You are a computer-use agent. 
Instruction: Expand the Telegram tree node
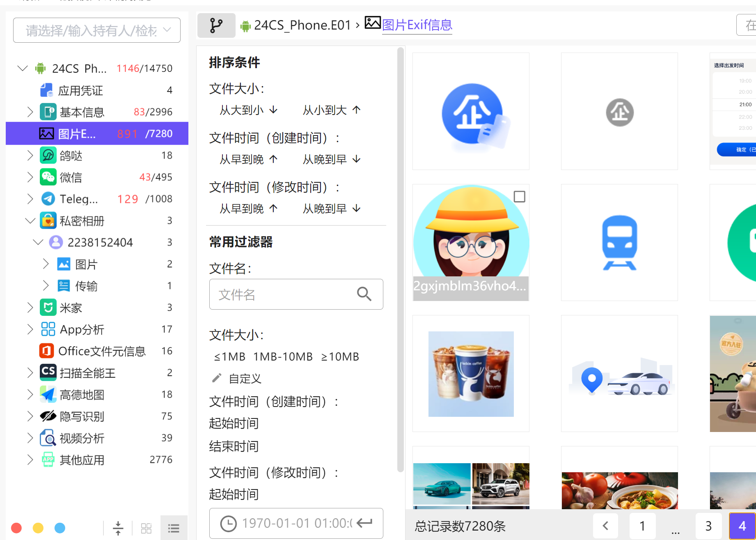coord(30,199)
